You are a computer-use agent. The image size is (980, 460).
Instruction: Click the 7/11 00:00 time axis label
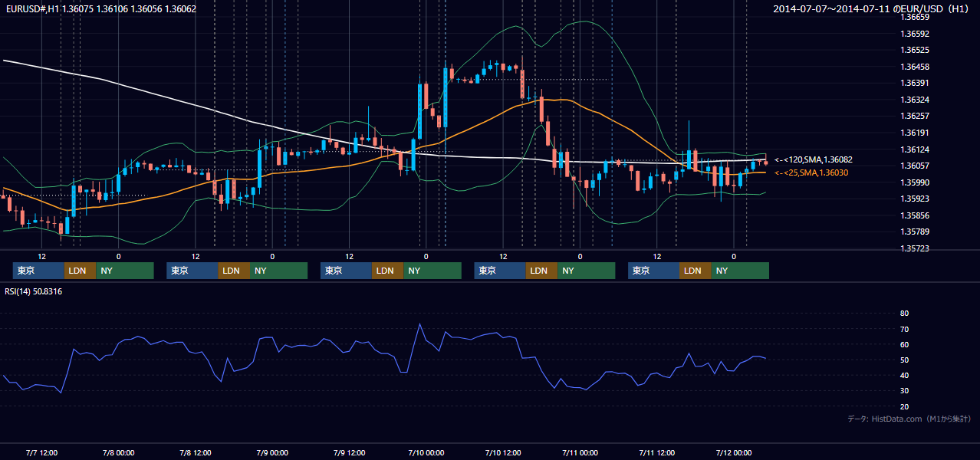pyautogui.click(x=580, y=452)
